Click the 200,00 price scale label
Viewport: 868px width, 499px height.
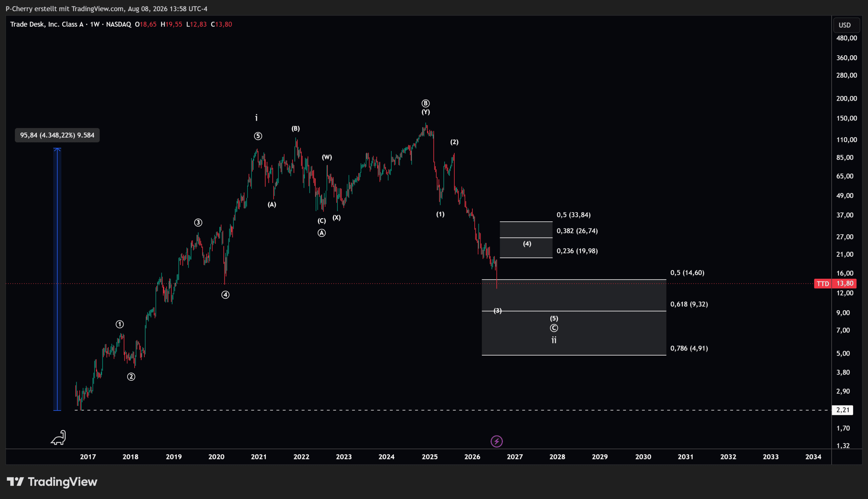pyautogui.click(x=847, y=99)
